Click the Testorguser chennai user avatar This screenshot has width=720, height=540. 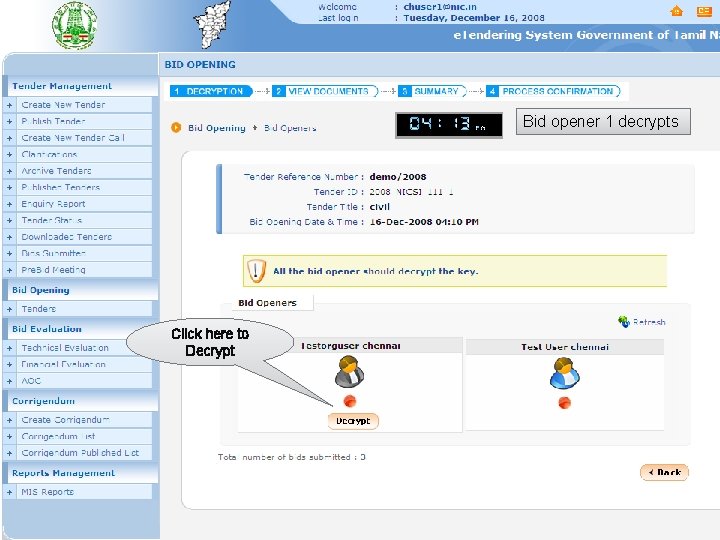pos(349,371)
